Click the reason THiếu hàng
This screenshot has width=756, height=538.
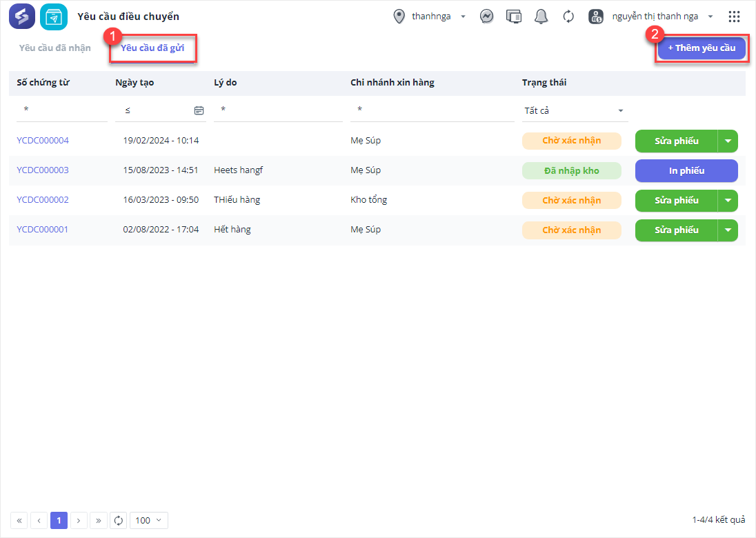pyautogui.click(x=237, y=199)
